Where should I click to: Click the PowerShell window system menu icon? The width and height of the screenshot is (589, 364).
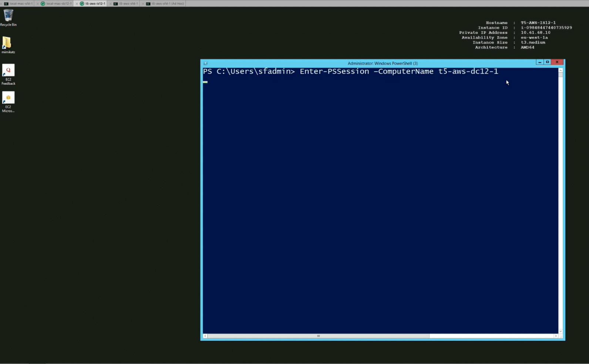[x=205, y=63]
